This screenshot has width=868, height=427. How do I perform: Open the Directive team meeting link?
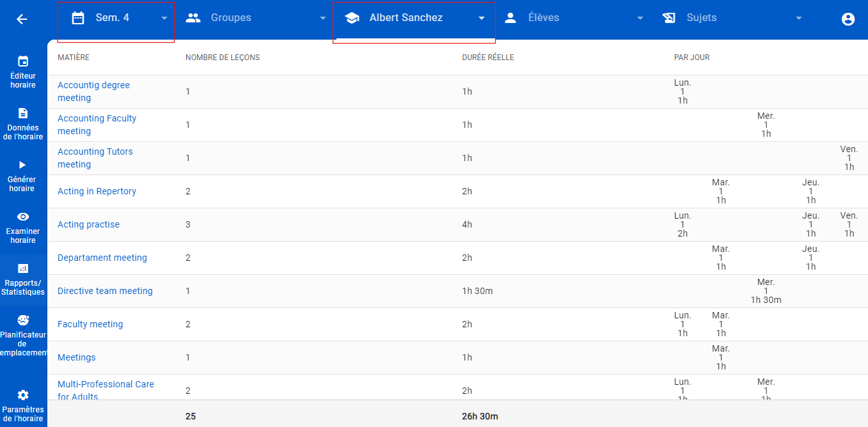(x=105, y=291)
